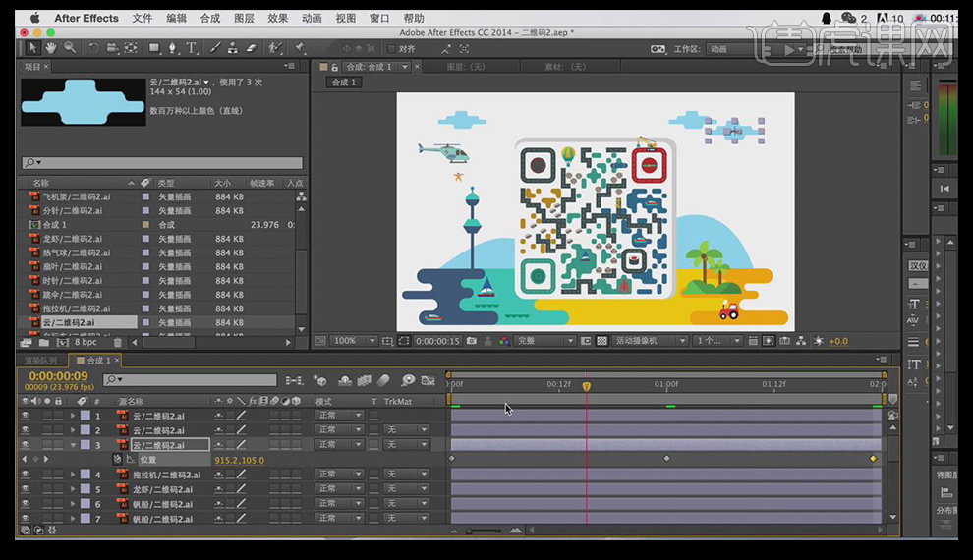Screen dimensions: 973x560
Task: Open the 动画 menu in menu bar
Action: (x=312, y=18)
